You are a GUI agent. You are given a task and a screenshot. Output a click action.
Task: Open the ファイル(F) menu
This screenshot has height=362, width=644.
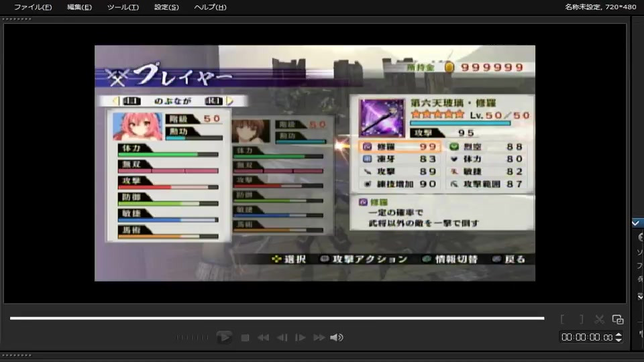[x=33, y=7]
